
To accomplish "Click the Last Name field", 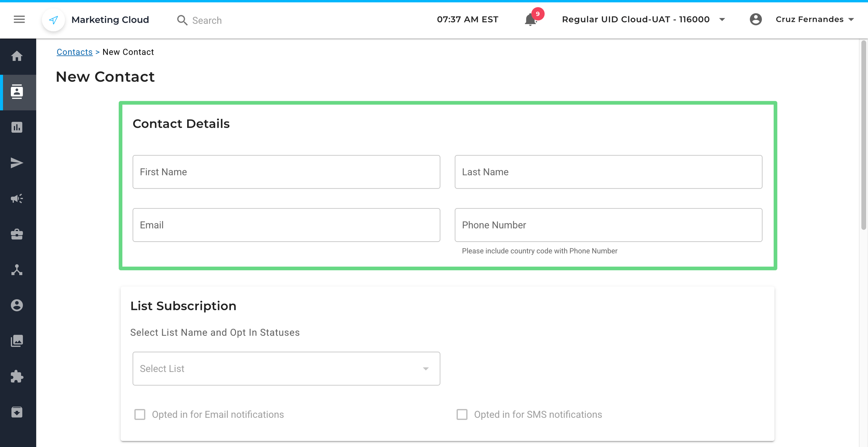I will pos(608,172).
